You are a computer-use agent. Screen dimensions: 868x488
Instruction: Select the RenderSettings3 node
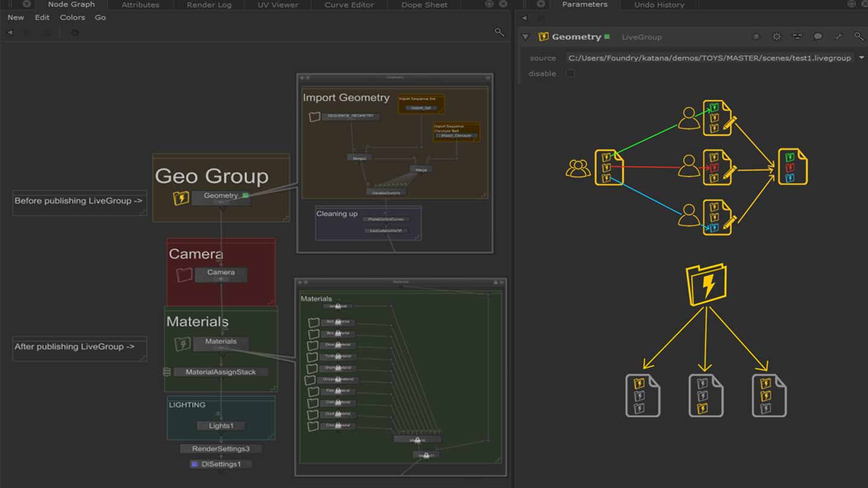pyautogui.click(x=221, y=449)
